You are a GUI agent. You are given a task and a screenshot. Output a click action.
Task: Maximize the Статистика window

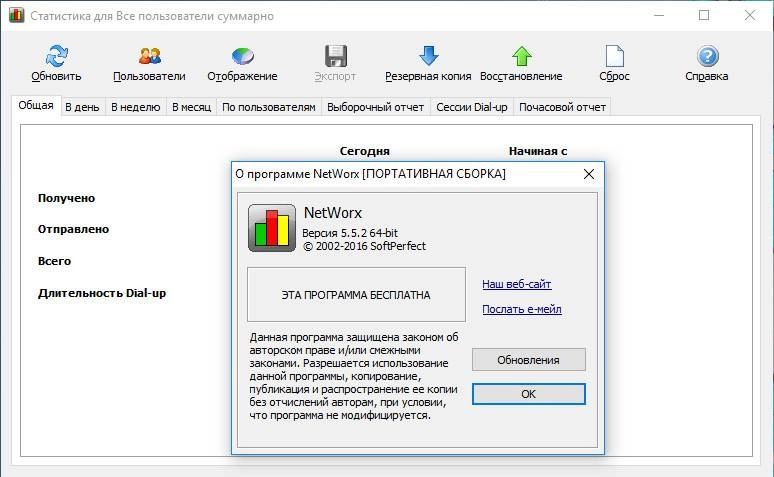point(704,15)
